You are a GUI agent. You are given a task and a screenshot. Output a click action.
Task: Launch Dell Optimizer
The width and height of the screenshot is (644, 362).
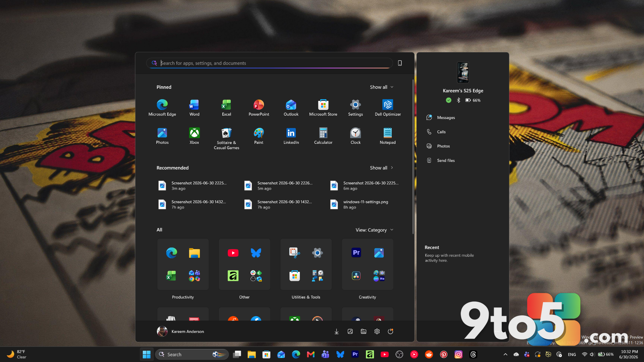[x=387, y=108]
